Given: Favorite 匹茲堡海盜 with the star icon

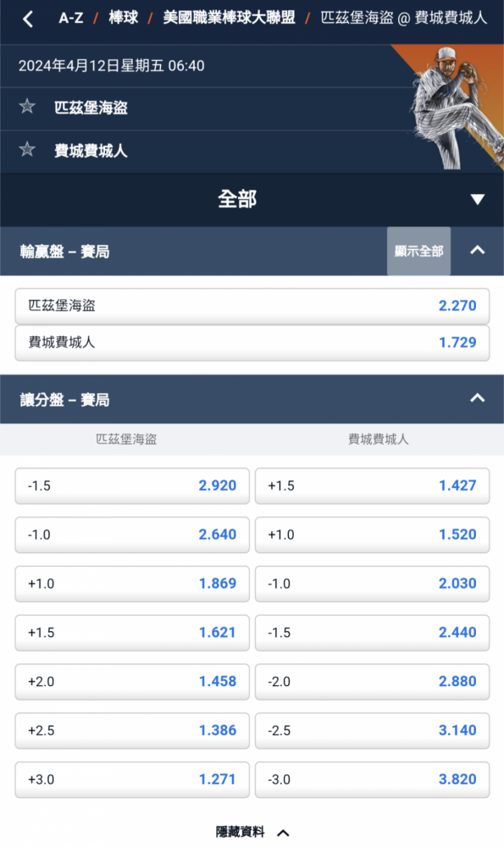Looking at the screenshot, I should click(x=27, y=107).
